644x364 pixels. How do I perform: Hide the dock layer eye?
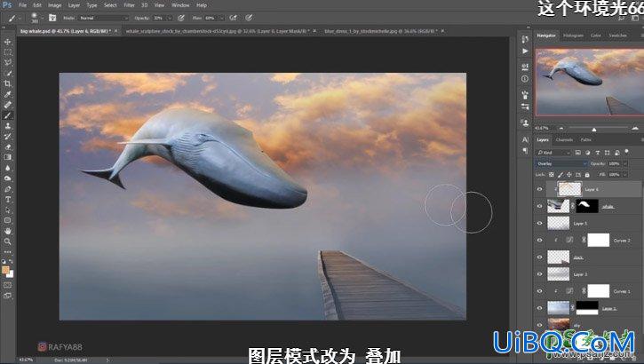[x=540, y=257]
